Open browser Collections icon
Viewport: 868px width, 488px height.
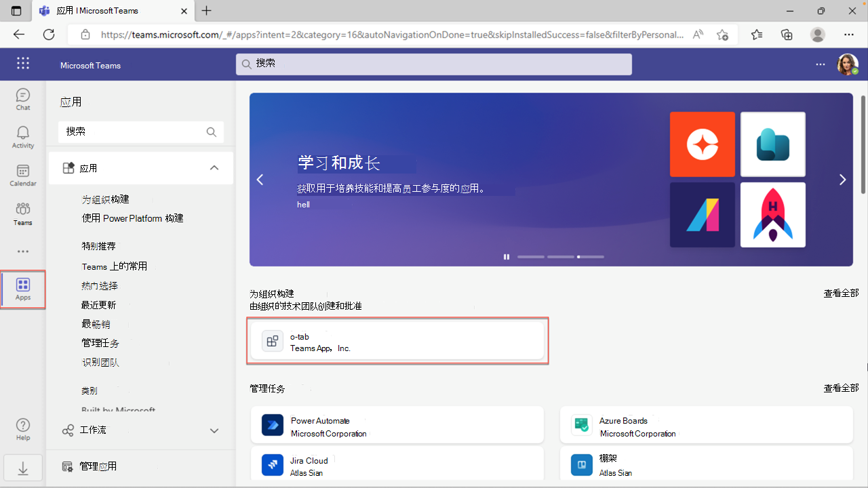click(x=787, y=35)
